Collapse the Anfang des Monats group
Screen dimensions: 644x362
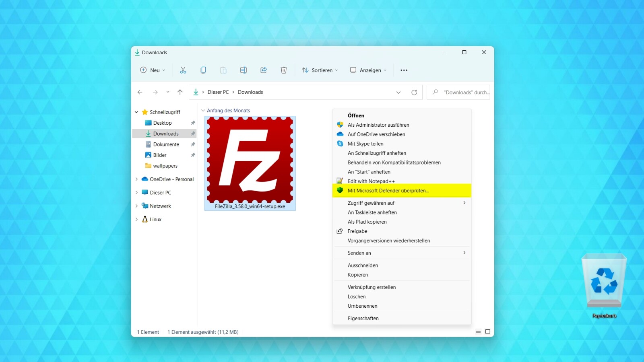(x=203, y=111)
